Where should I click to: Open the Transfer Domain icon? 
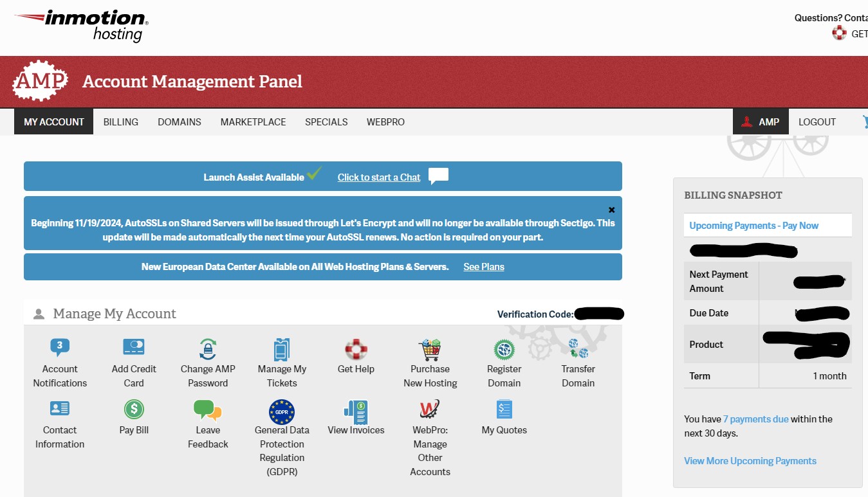(x=578, y=349)
